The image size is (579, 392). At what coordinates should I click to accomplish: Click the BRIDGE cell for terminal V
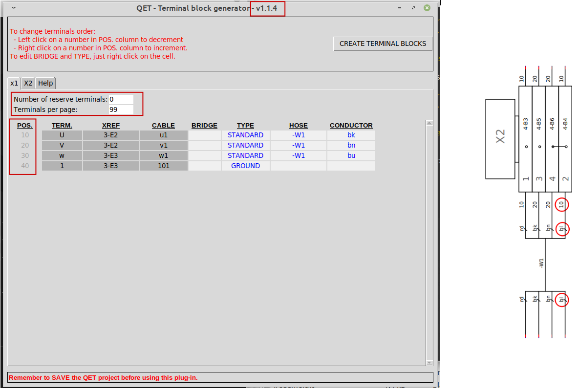pos(204,145)
